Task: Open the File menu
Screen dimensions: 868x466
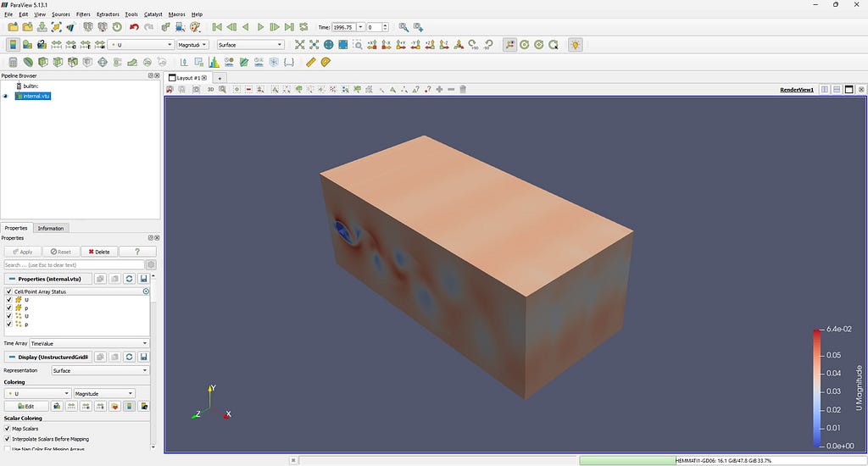Action: coord(8,14)
